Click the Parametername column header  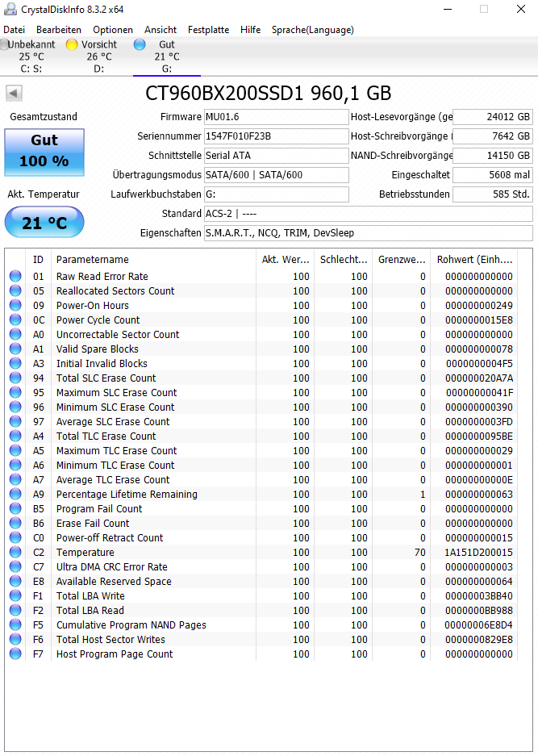click(154, 259)
